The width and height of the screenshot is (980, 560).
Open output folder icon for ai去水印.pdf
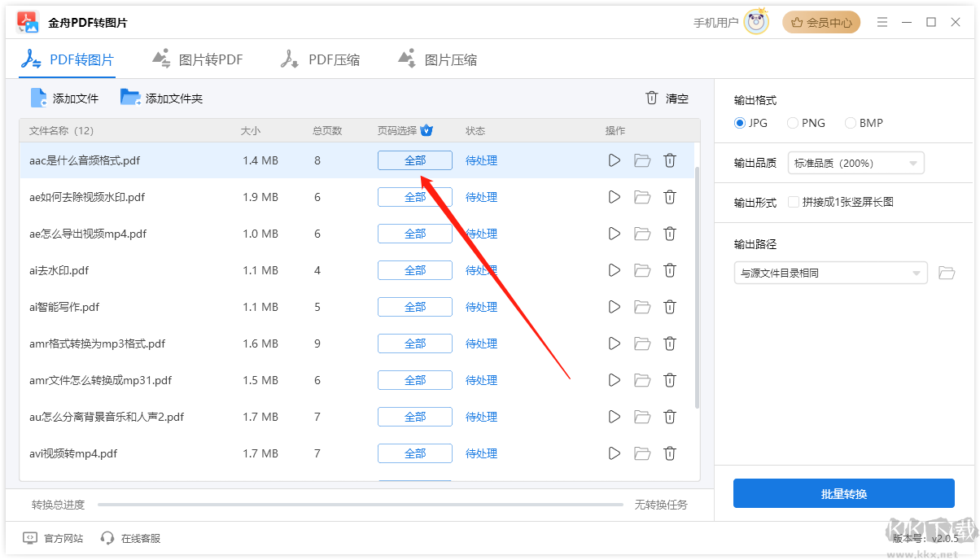(x=642, y=270)
